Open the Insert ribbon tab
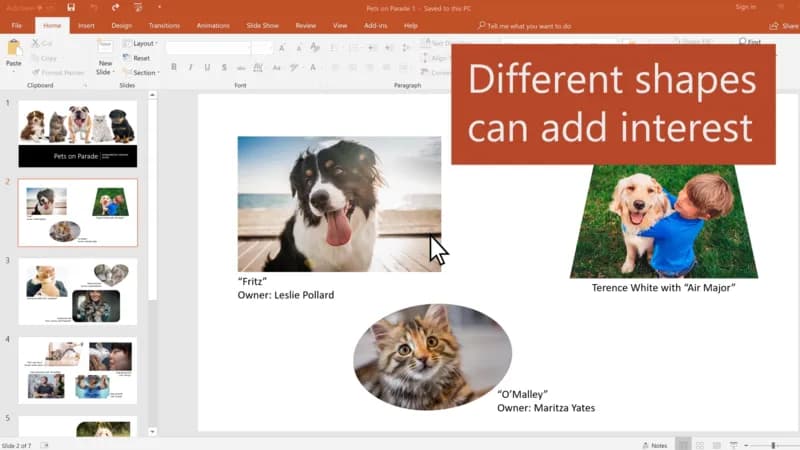 tap(86, 25)
